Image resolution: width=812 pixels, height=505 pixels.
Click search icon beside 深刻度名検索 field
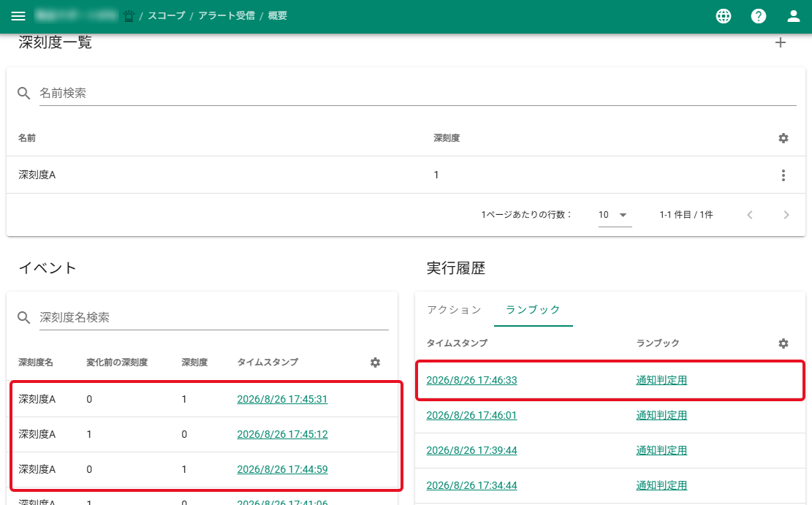(24, 317)
